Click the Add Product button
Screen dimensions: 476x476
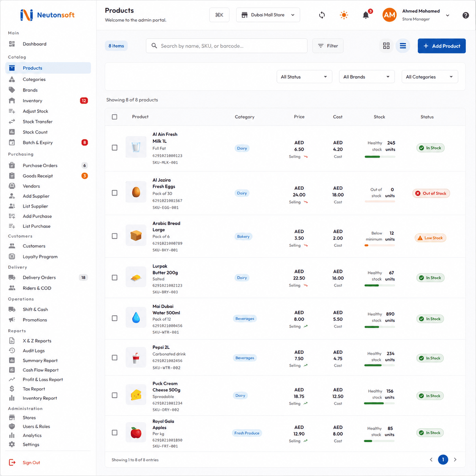click(442, 46)
